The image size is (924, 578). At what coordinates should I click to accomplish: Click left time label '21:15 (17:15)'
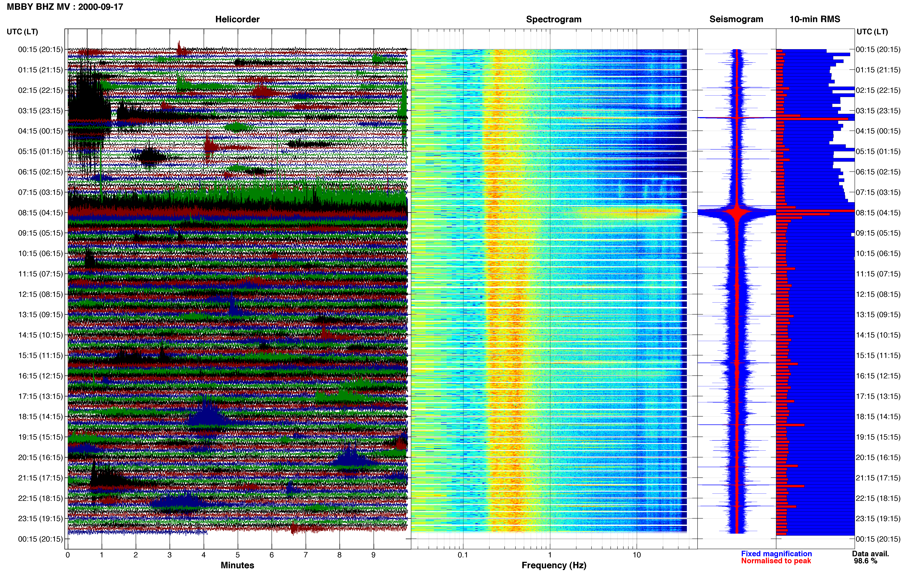click(x=41, y=477)
